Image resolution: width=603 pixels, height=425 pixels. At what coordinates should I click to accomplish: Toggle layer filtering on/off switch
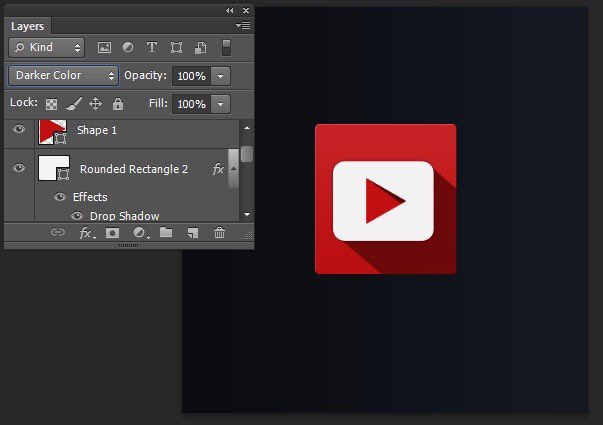pyautogui.click(x=227, y=47)
